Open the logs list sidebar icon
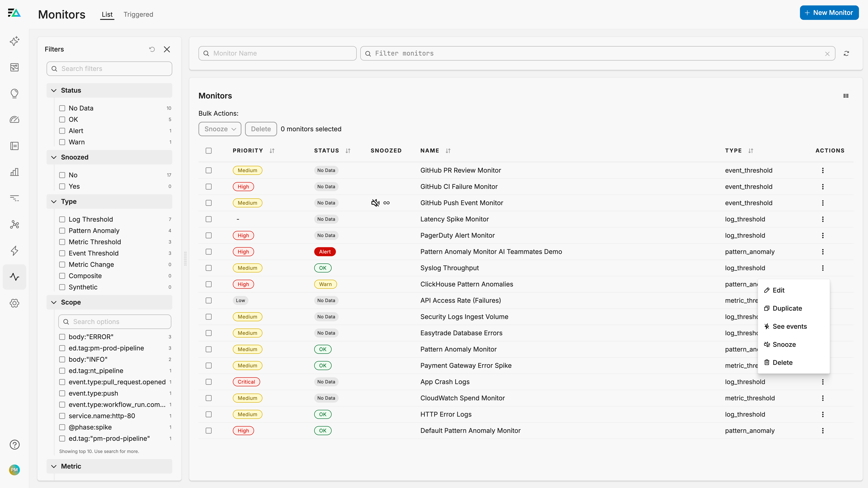The width and height of the screenshot is (868, 488). [x=14, y=146]
